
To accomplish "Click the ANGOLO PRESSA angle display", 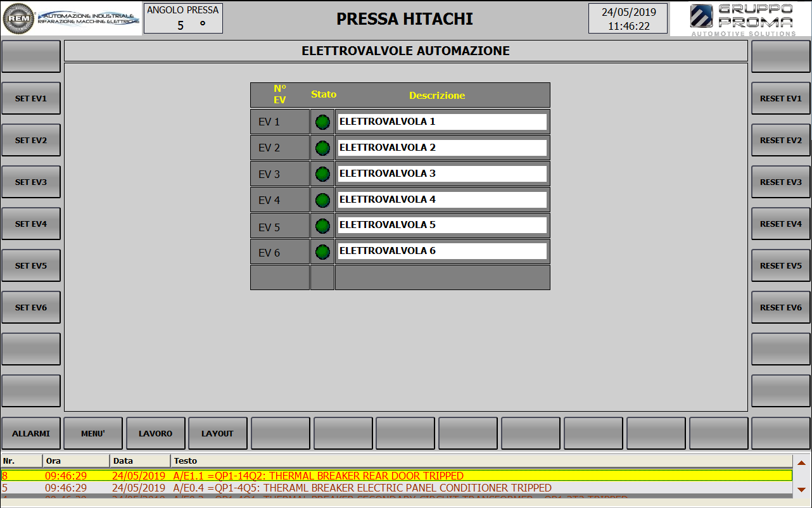I will click(x=183, y=18).
